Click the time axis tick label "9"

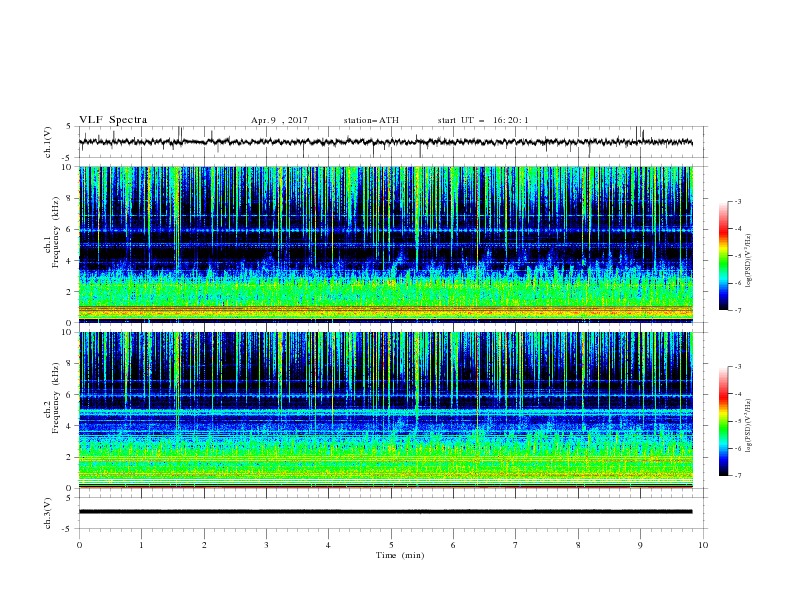640,545
